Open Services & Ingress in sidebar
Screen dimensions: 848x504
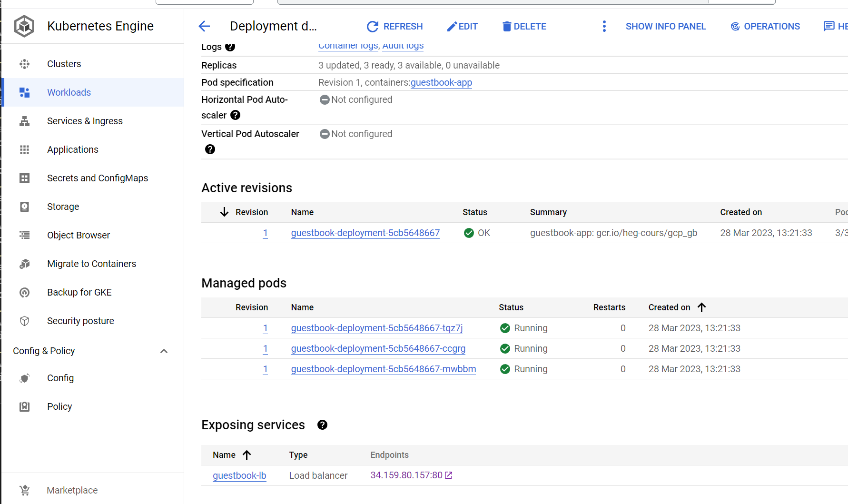click(x=85, y=121)
